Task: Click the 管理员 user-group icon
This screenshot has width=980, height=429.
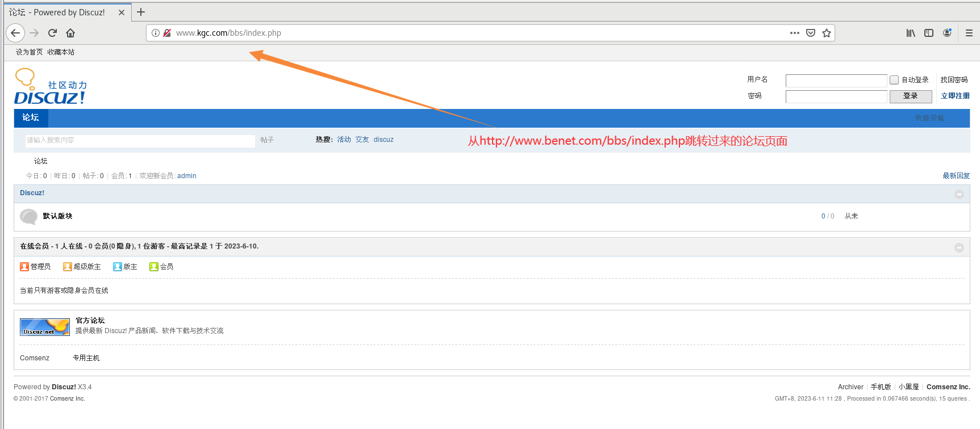Action: coord(24,267)
